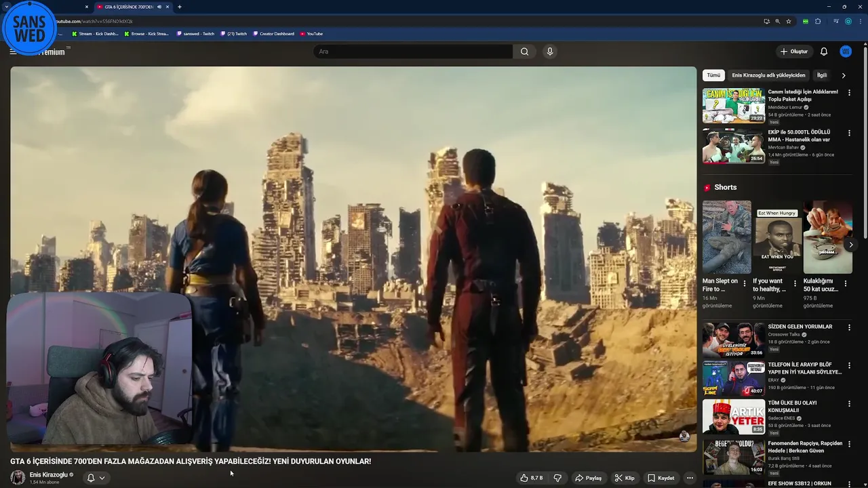This screenshot has height=488, width=868.
Task: Open 'Creator Dashboard' bookmark
Action: tap(273, 34)
